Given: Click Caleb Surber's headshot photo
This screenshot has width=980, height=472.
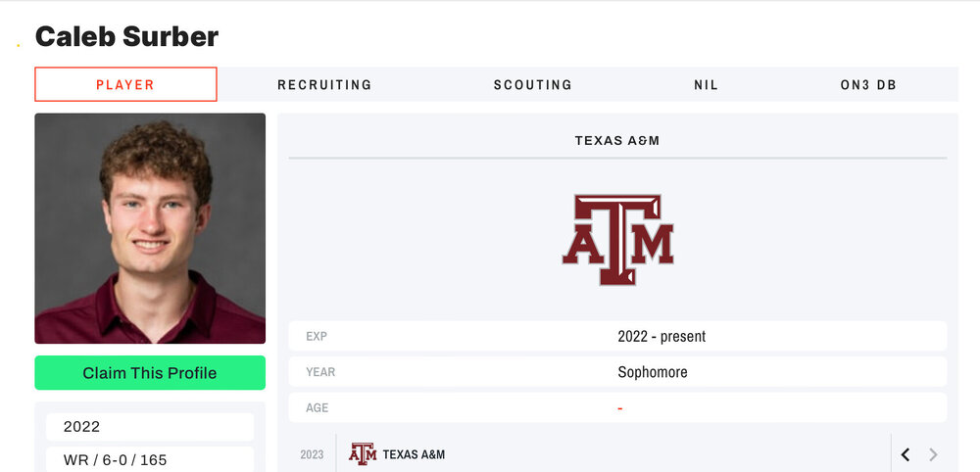Looking at the screenshot, I should point(150,228).
